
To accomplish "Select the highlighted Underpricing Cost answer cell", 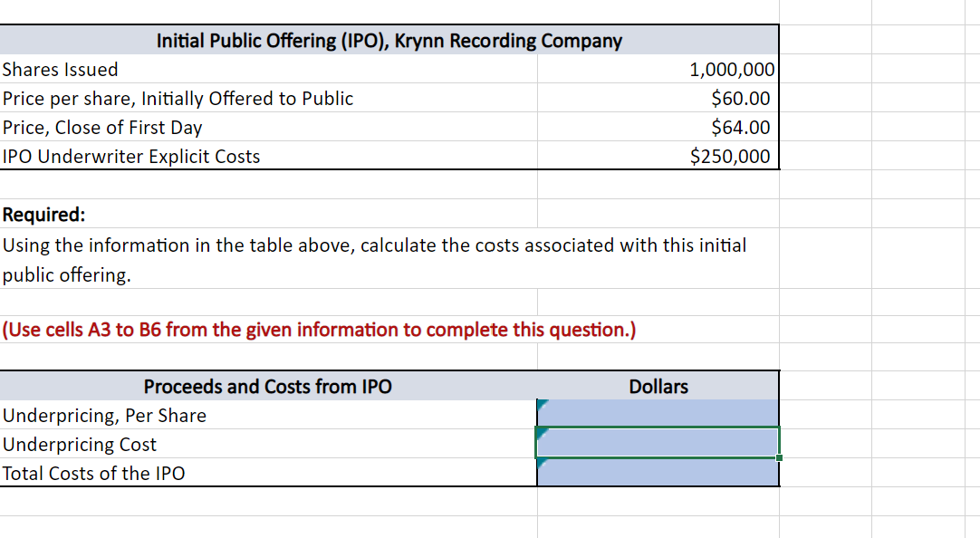I will (x=658, y=444).
